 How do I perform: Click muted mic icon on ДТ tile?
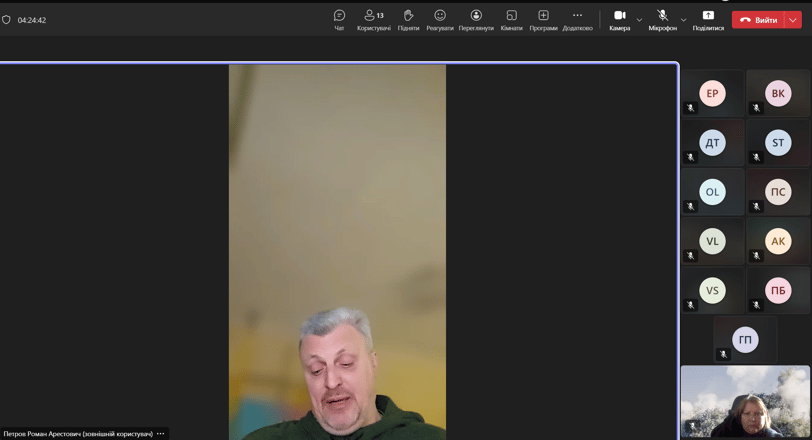[690, 157]
